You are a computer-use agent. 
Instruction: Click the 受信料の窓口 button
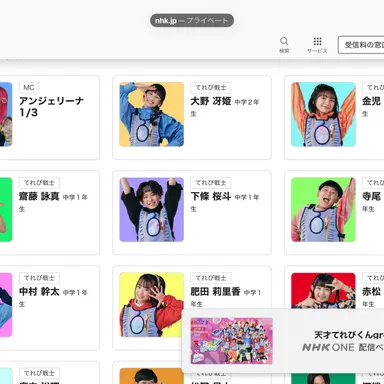pos(361,45)
